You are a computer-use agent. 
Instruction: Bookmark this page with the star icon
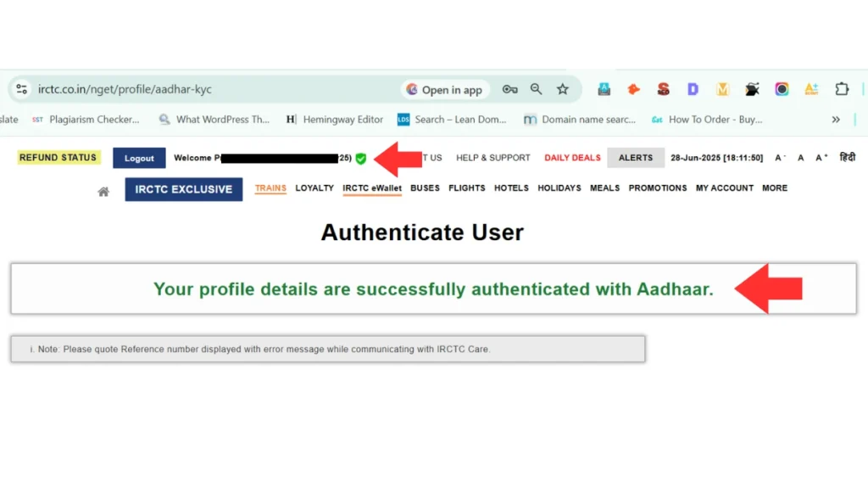(563, 89)
